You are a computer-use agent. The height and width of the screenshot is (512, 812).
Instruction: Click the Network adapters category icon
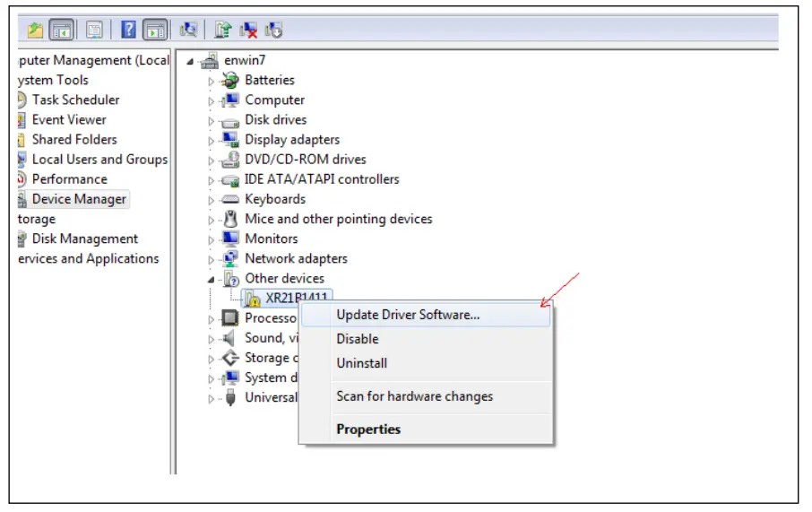click(x=230, y=258)
